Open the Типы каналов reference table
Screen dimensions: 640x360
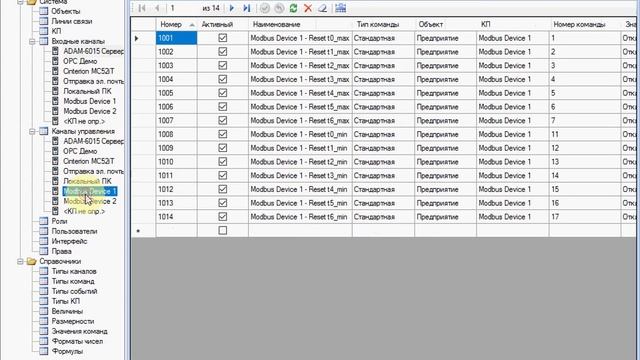[74, 271]
